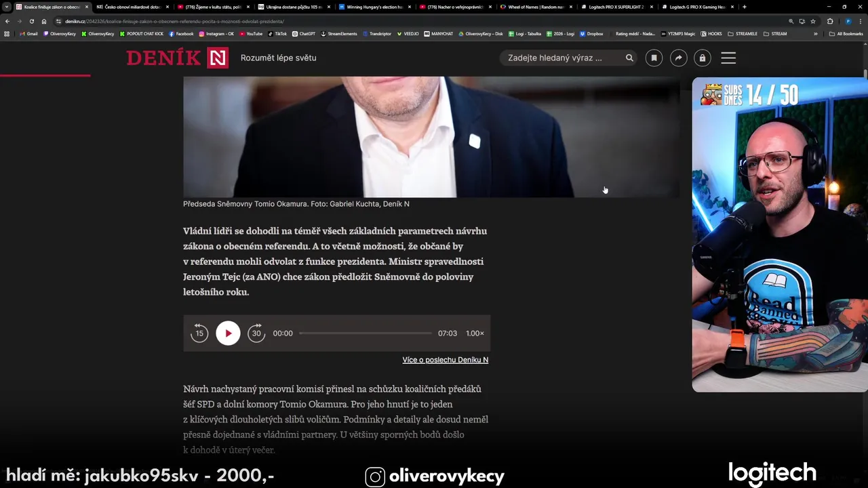Open the Facebook bookmark
868x488 pixels.
tap(181, 33)
